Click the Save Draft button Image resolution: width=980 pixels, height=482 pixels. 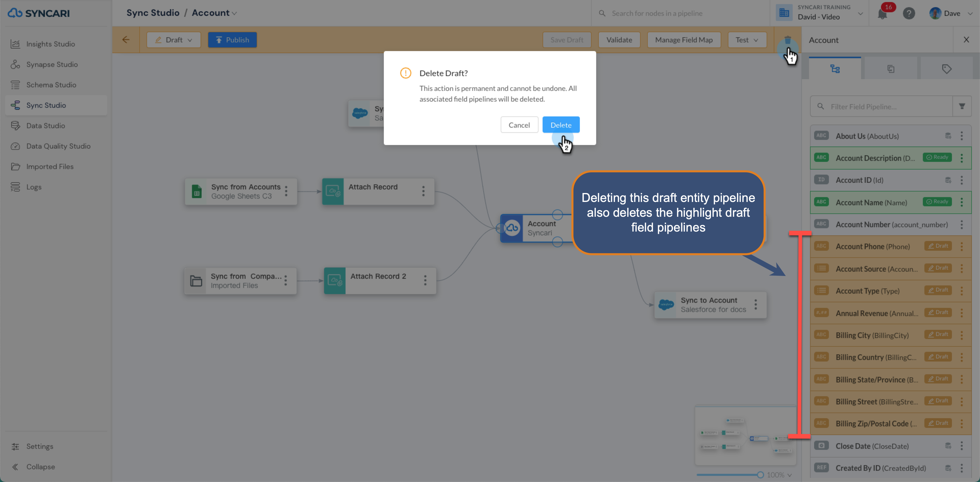[x=567, y=40]
